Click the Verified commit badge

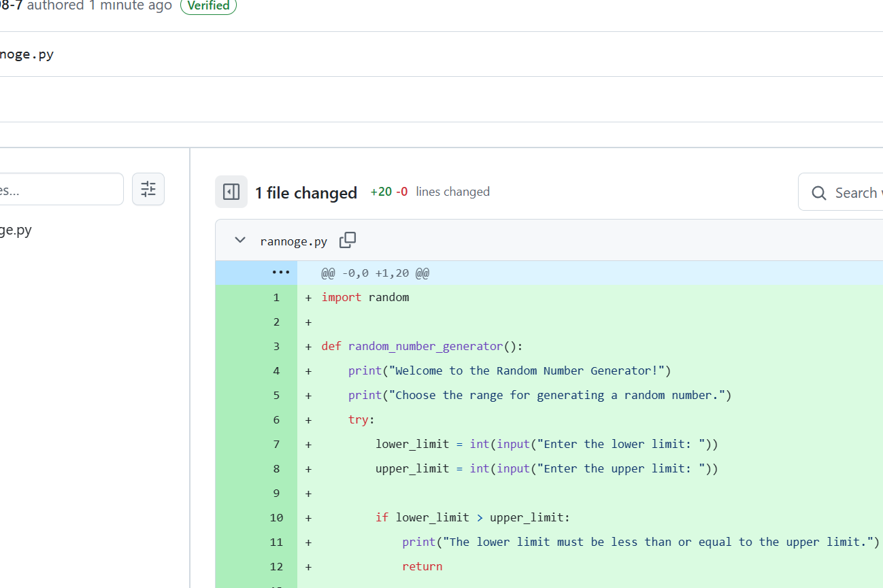pyautogui.click(x=208, y=7)
